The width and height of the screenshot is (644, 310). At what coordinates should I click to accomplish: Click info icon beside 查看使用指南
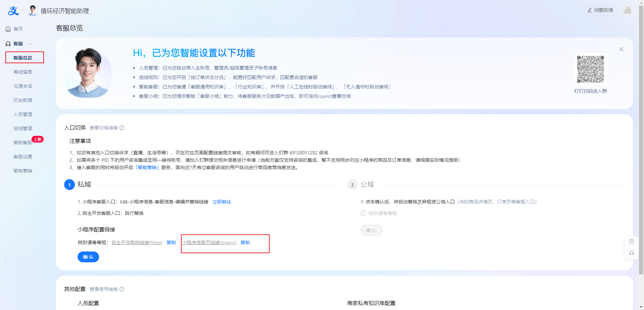(122, 289)
